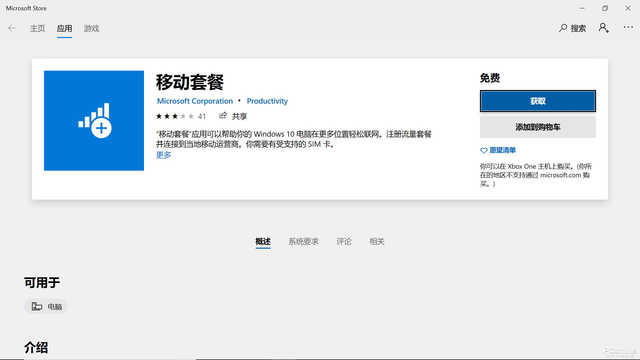Viewport: 640px width, 360px height.
Task: Open the user account sign-in icon
Action: pos(604,28)
